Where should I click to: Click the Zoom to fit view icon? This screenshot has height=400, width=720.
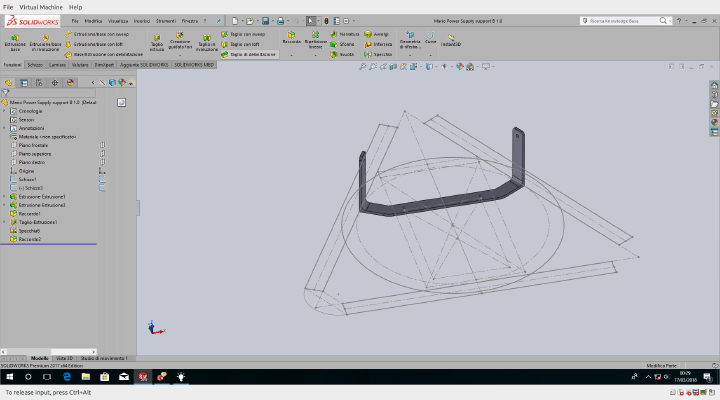tap(363, 67)
